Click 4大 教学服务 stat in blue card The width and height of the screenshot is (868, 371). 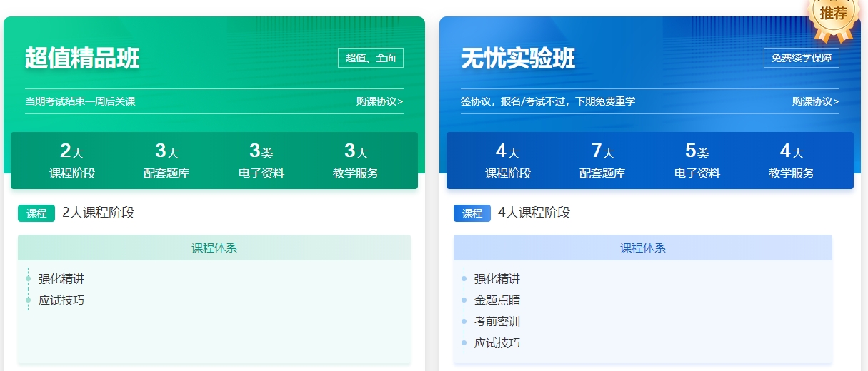coord(792,161)
